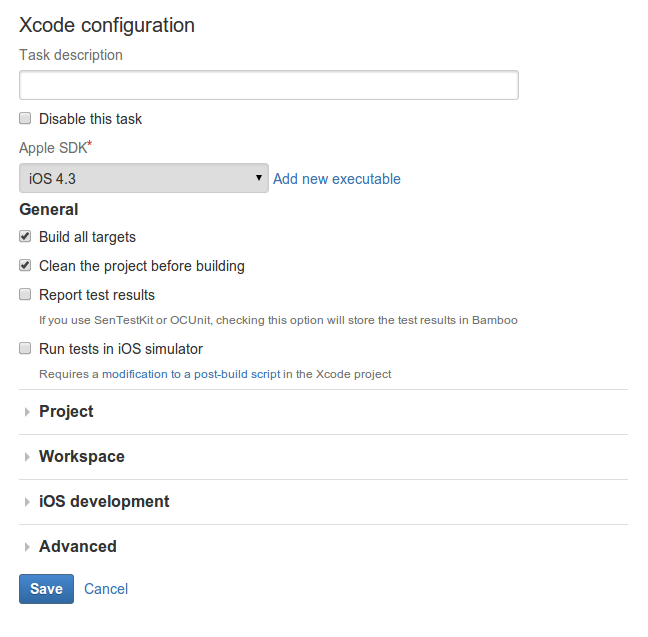Enable Run tests in iOS simulator

click(x=25, y=348)
